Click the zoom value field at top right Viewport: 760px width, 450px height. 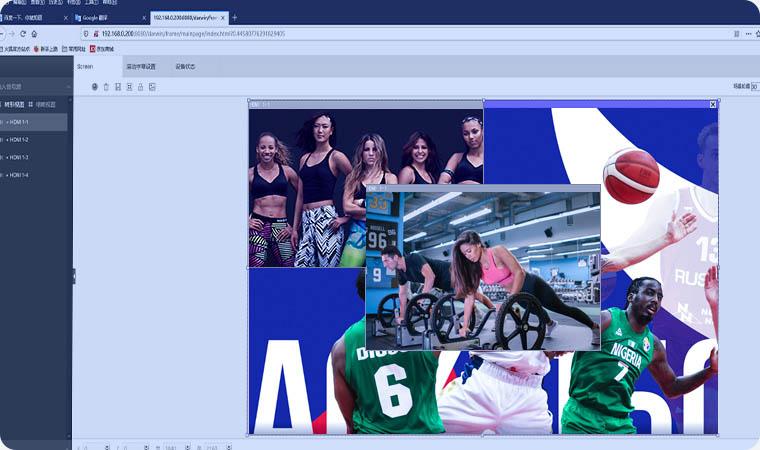(755, 86)
